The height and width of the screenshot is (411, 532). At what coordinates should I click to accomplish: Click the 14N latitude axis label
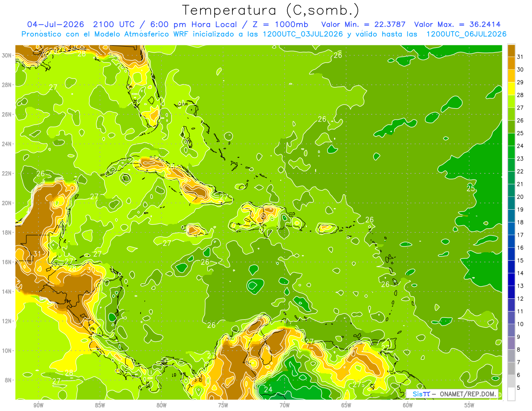tap(7, 291)
